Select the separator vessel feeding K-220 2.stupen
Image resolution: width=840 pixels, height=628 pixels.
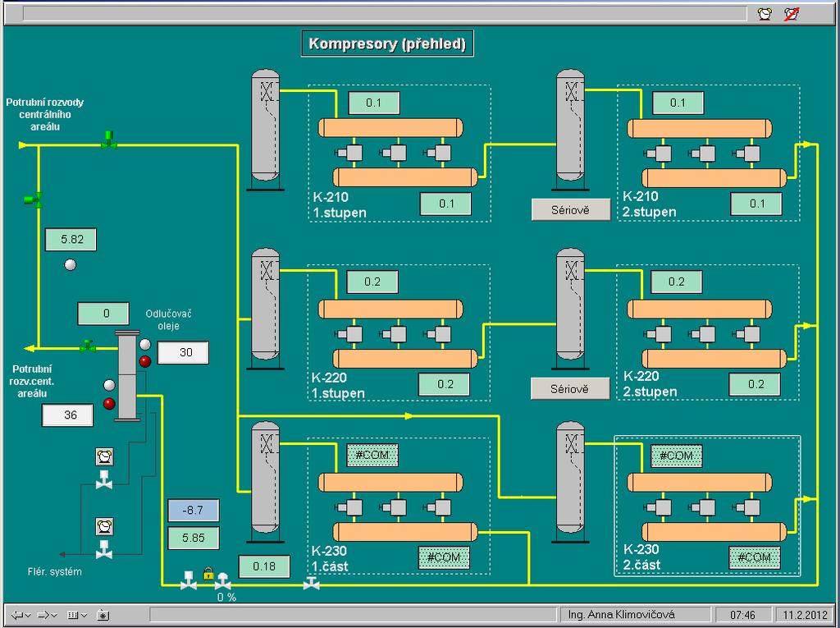pos(571,309)
